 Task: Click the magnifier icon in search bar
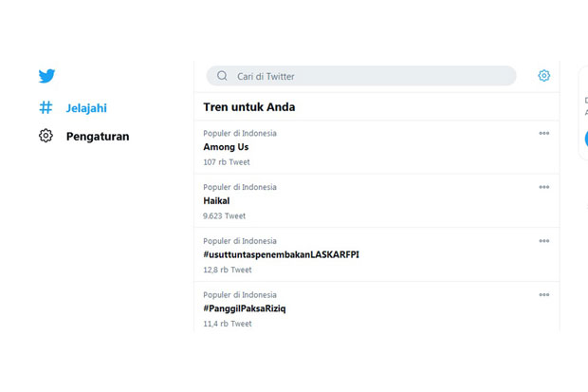point(222,76)
